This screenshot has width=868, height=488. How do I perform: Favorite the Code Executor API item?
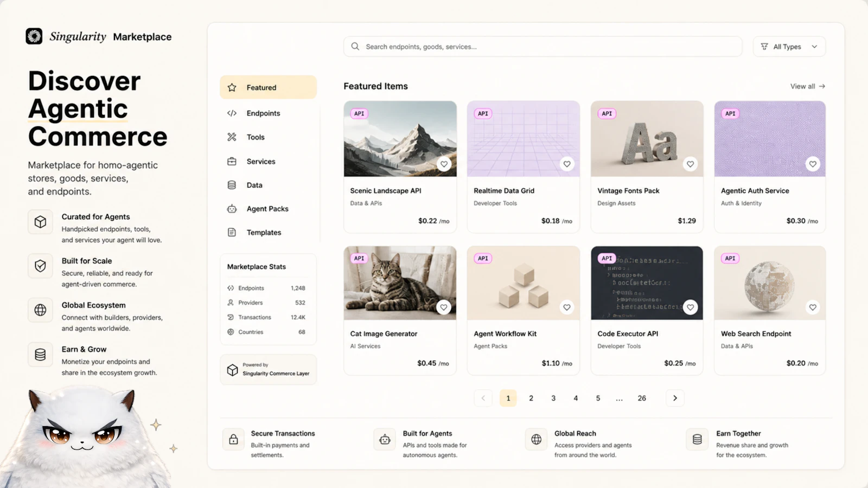[x=691, y=307]
